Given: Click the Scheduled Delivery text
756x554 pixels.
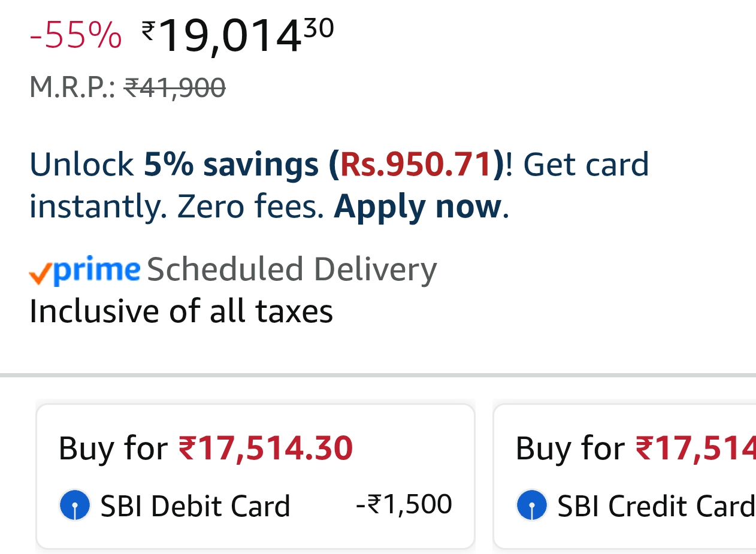Looking at the screenshot, I should click(x=292, y=269).
